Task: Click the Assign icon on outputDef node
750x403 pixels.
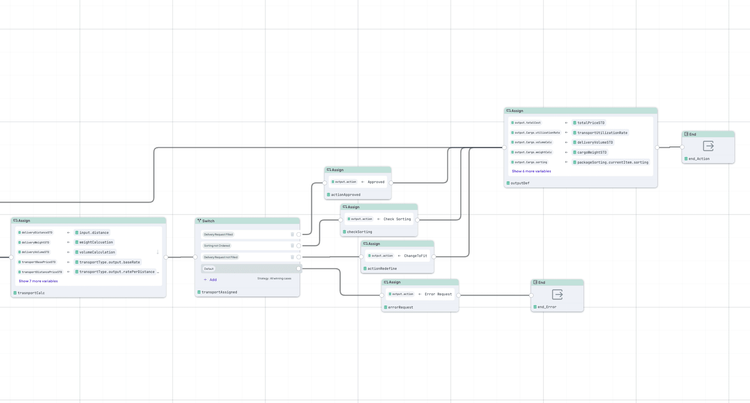Action: 508,111
